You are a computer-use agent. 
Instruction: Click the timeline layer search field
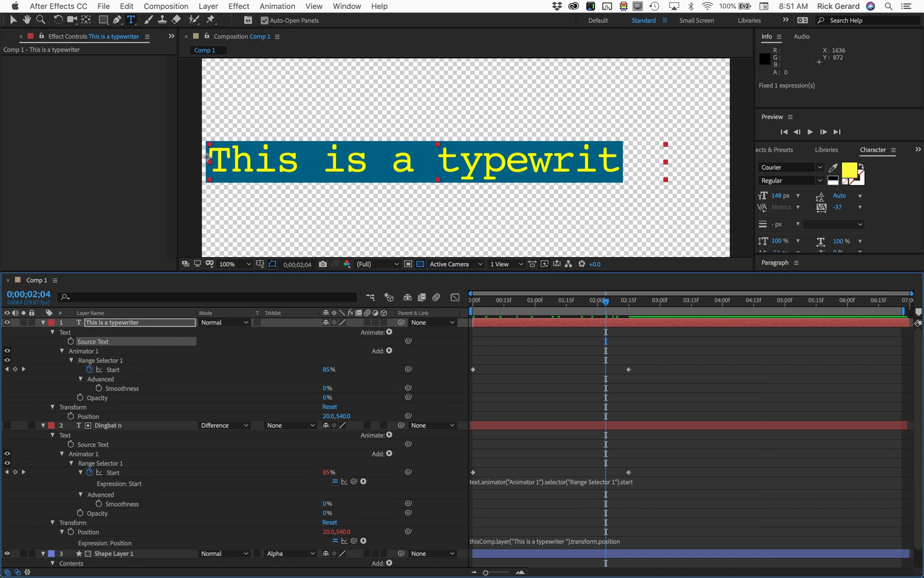click(208, 297)
